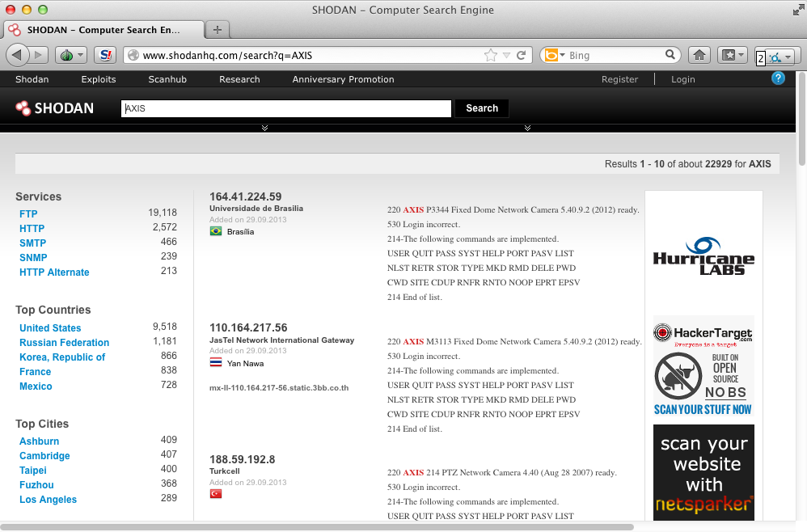The image size is (807, 532).
Task: Click the vertical page scrollbar
Action: (802, 118)
